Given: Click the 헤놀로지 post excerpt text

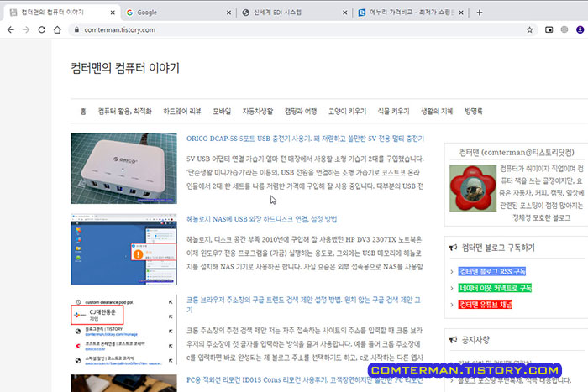Looking at the screenshot, I should [x=304, y=253].
